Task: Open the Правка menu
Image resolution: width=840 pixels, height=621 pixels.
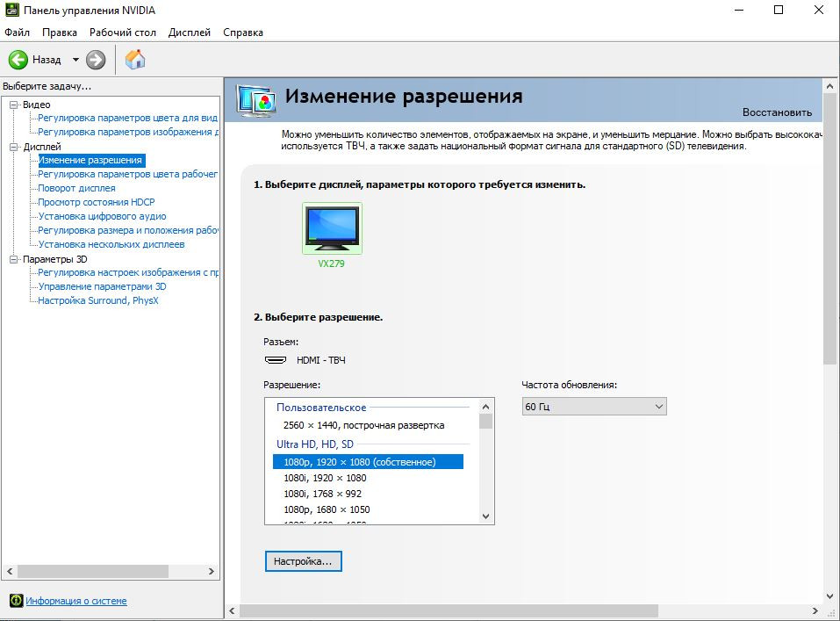Action: coord(60,32)
